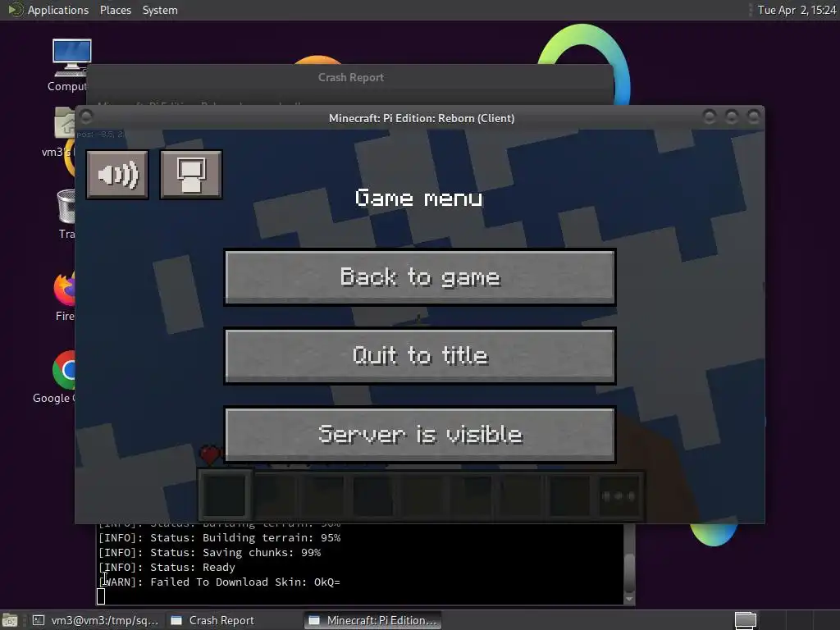Click the terminal scrollbar down arrow
The width and height of the screenshot is (840, 630).
point(629,598)
